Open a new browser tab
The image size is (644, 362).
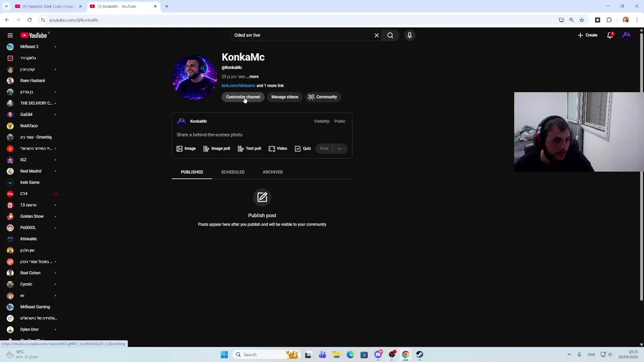tap(167, 7)
